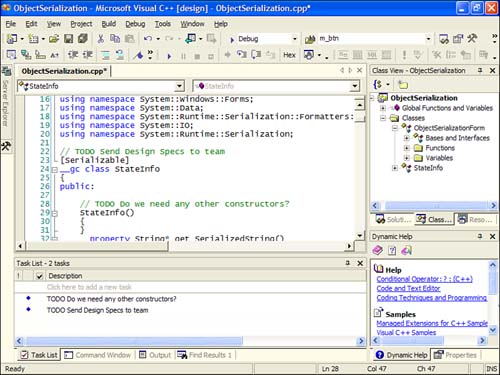Toggle auto-hide pin on Class View panel

(480, 70)
